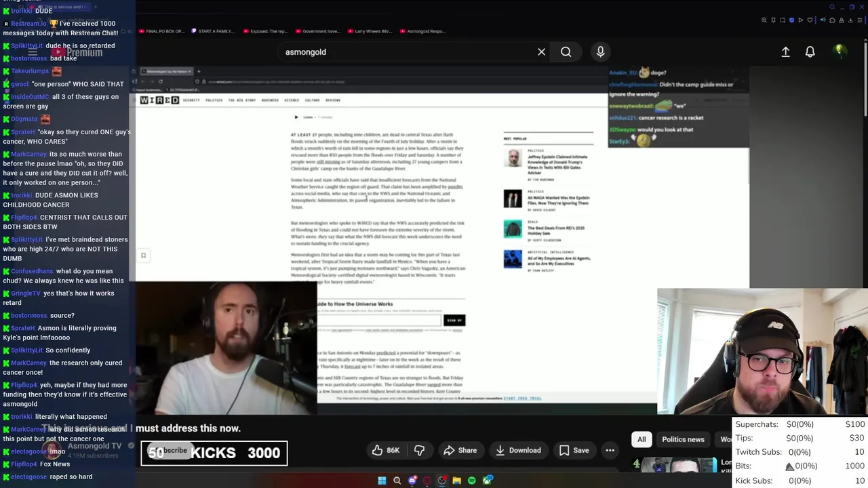The image size is (868, 488).
Task: Open the YouTube notifications bell
Action: [x=810, y=52]
